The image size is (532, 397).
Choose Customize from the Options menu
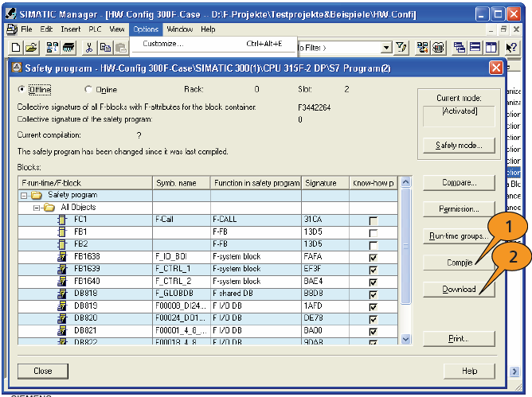pyautogui.click(x=213, y=44)
